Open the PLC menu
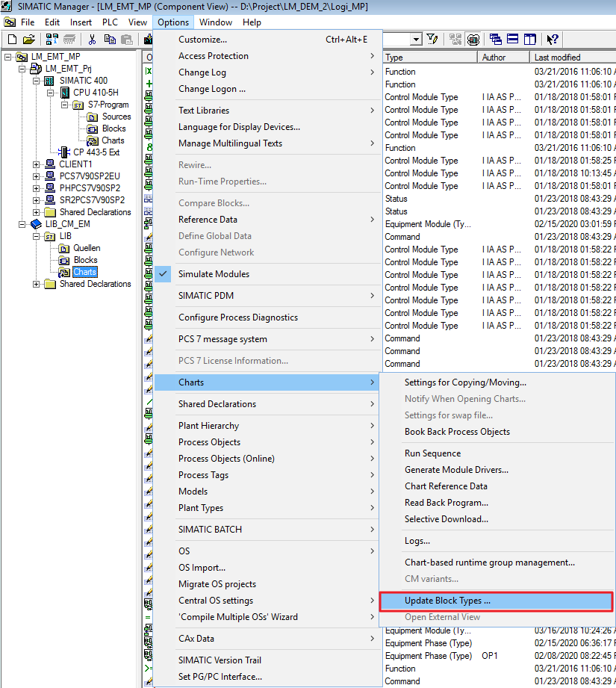Screen dimensions: 616x688 click(110, 22)
